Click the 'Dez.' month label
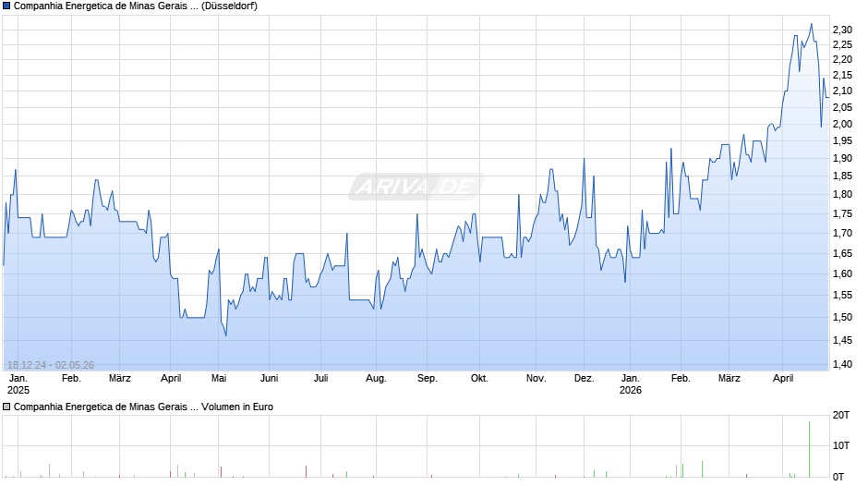This screenshot has height=486, width=868. tap(584, 379)
